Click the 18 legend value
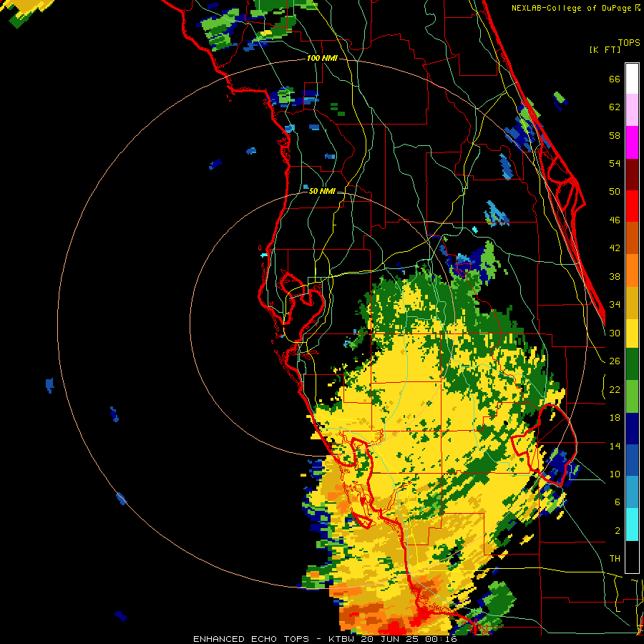 615,418
